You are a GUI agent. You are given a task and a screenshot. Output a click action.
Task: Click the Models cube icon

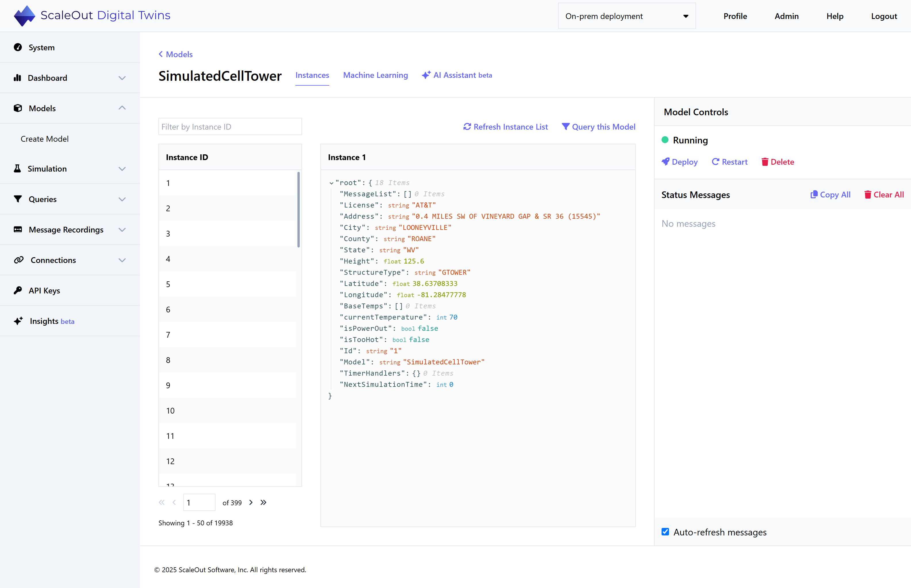click(x=18, y=108)
